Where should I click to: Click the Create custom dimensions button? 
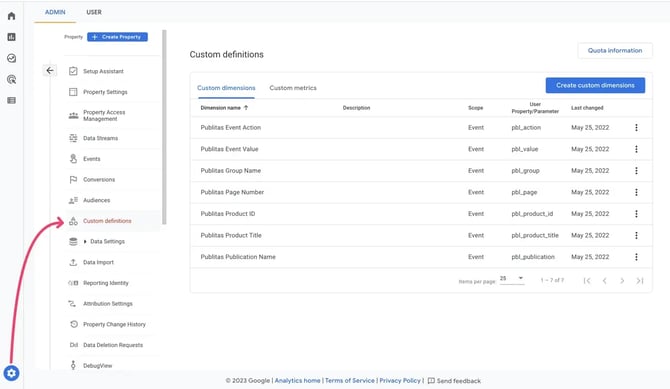[x=595, y=85]
